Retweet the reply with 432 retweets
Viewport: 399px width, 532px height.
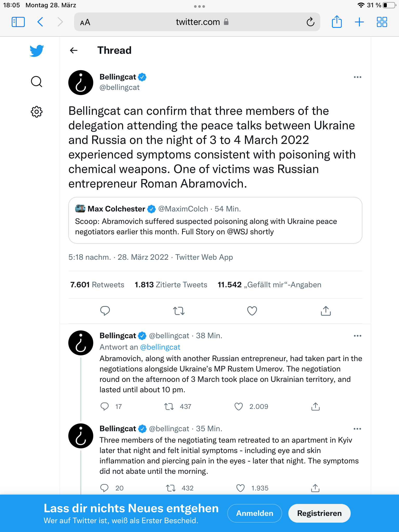click(x=171, y=488)
